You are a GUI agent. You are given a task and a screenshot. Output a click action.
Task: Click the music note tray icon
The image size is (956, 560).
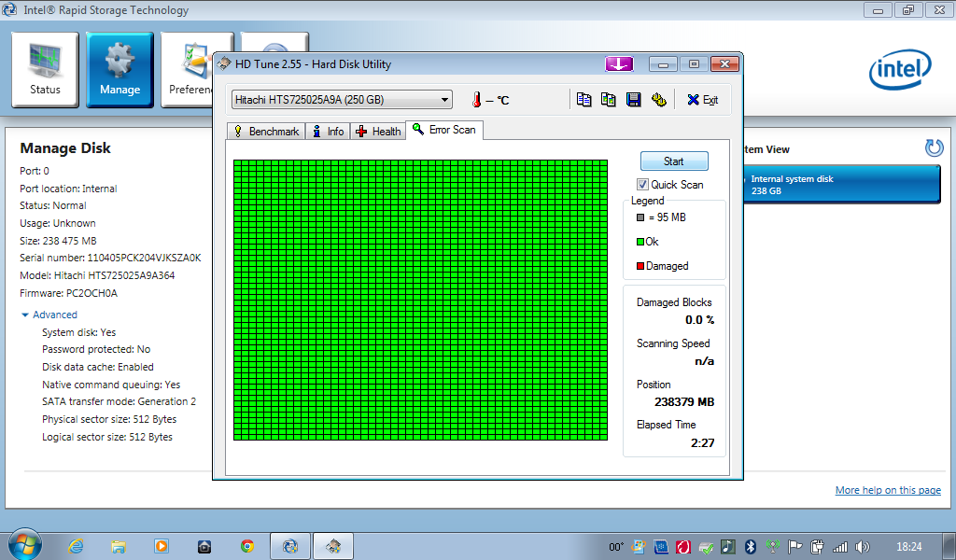tap(728, 547)
